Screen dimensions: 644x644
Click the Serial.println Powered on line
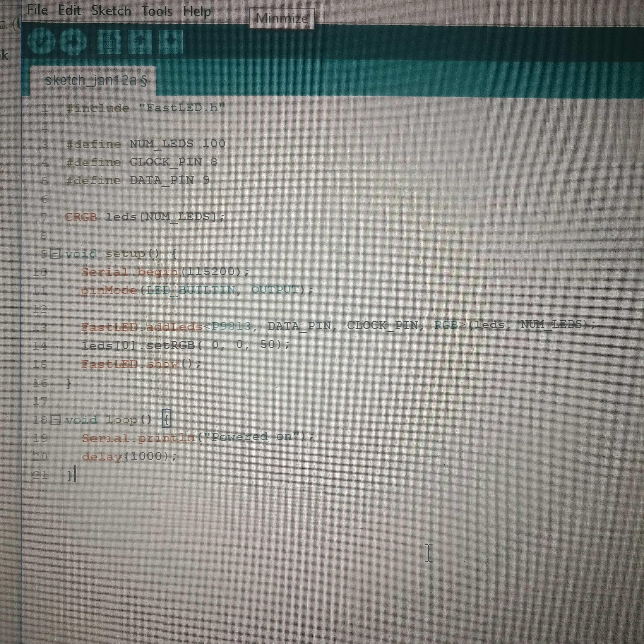tap(198, 437)
